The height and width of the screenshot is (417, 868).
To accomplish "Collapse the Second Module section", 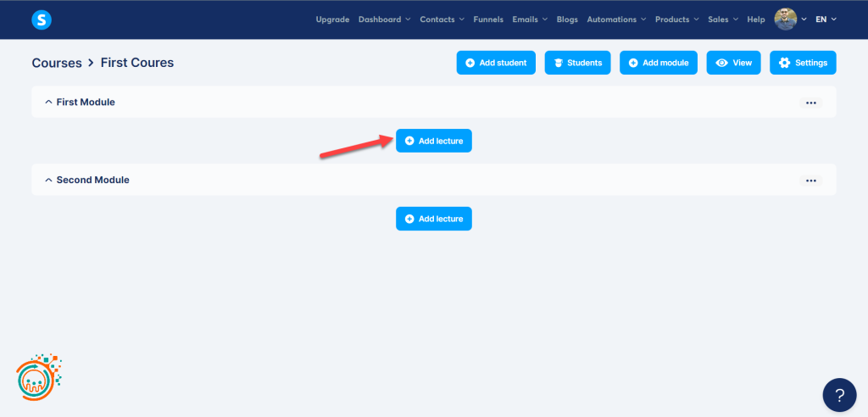I will tap(48, 181).
